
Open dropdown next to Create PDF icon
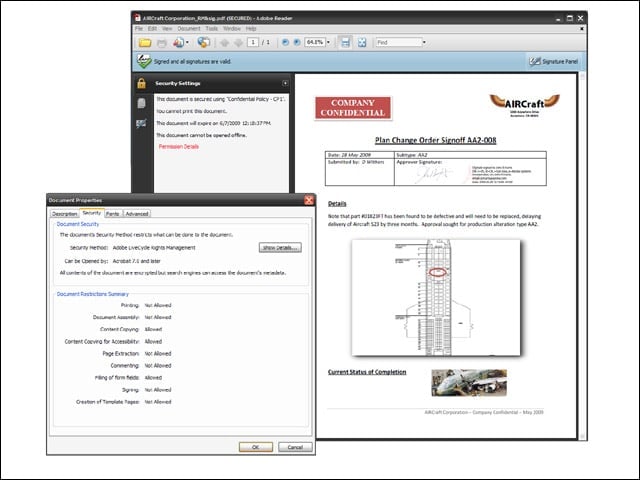coord(187,42)
